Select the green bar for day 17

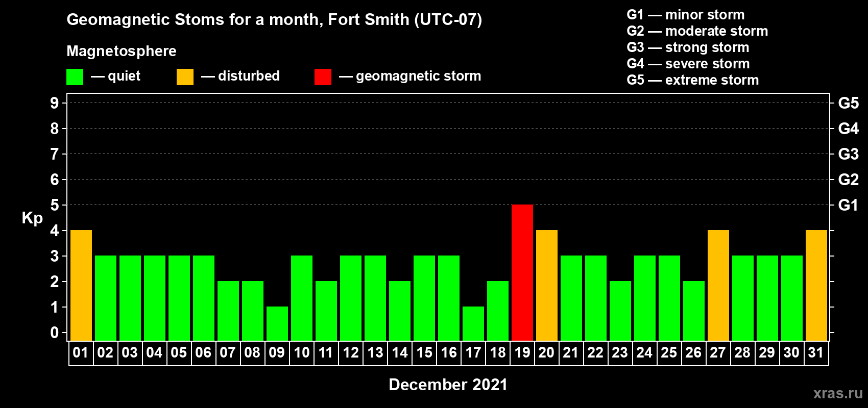(x=473, y=323)
